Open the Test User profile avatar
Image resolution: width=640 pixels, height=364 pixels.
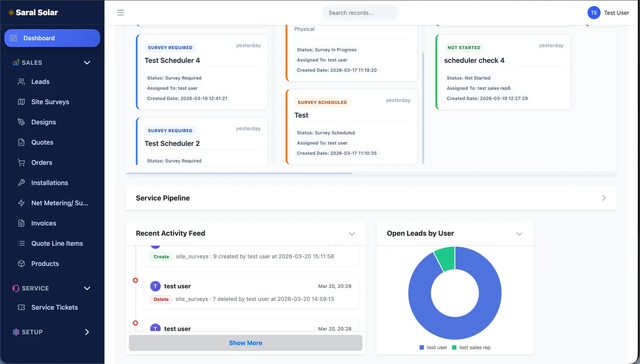coord(593,13)
